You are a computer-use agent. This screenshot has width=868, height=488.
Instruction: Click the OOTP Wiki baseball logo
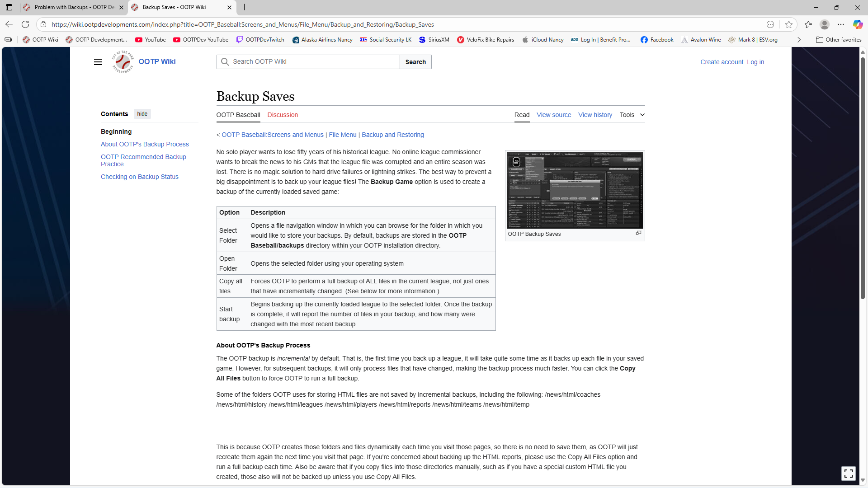click(x=123, y=62)
